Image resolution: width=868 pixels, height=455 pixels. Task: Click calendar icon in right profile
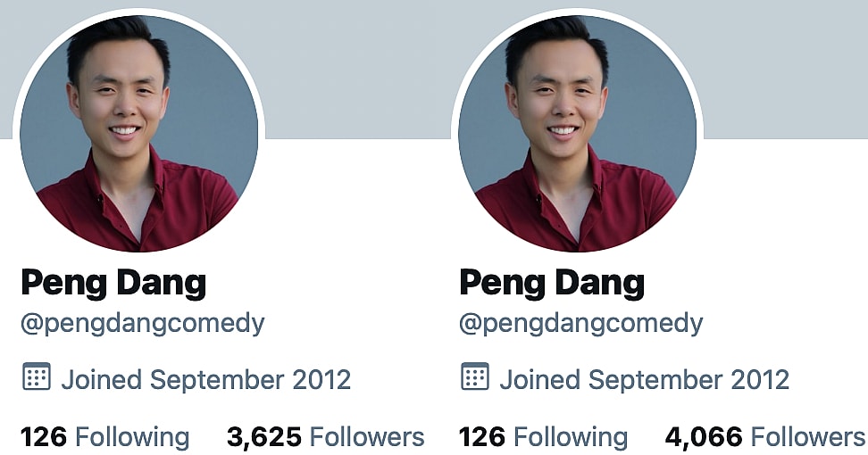click(x=475, y=377)
